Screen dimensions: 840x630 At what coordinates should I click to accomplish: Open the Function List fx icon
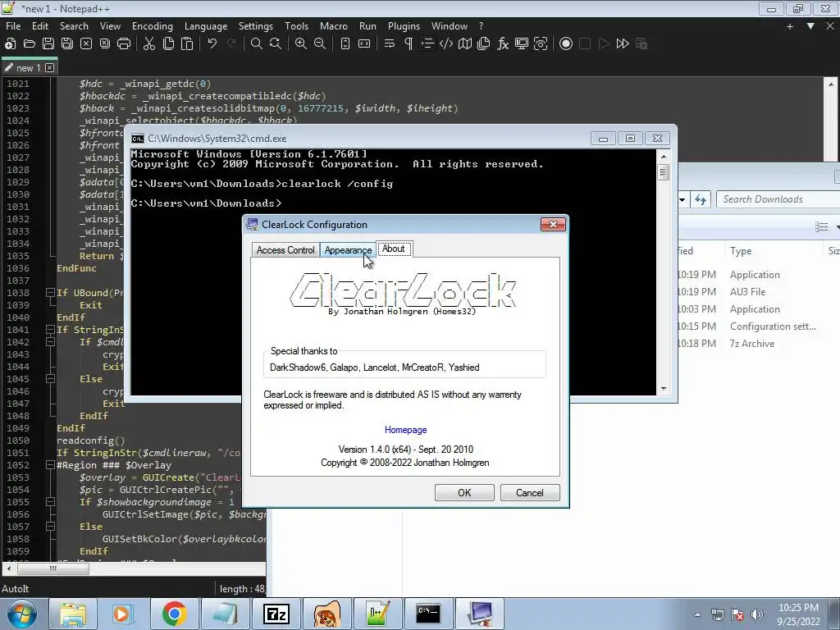(x=503, y=44)
